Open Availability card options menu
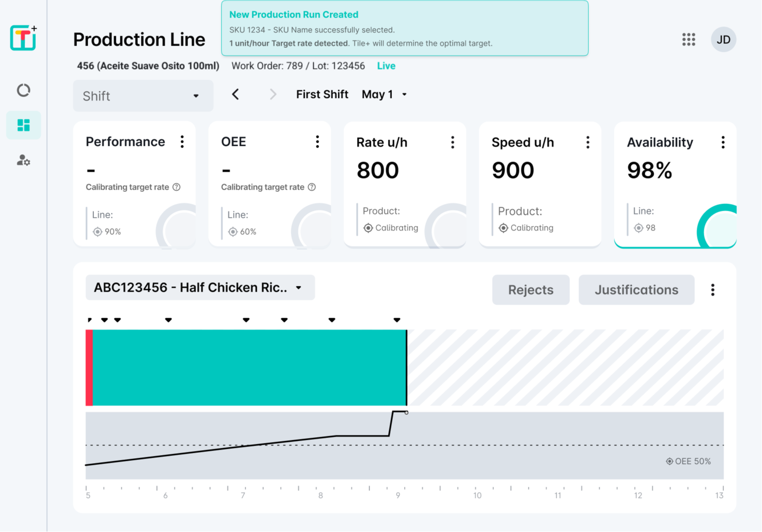 723,142
